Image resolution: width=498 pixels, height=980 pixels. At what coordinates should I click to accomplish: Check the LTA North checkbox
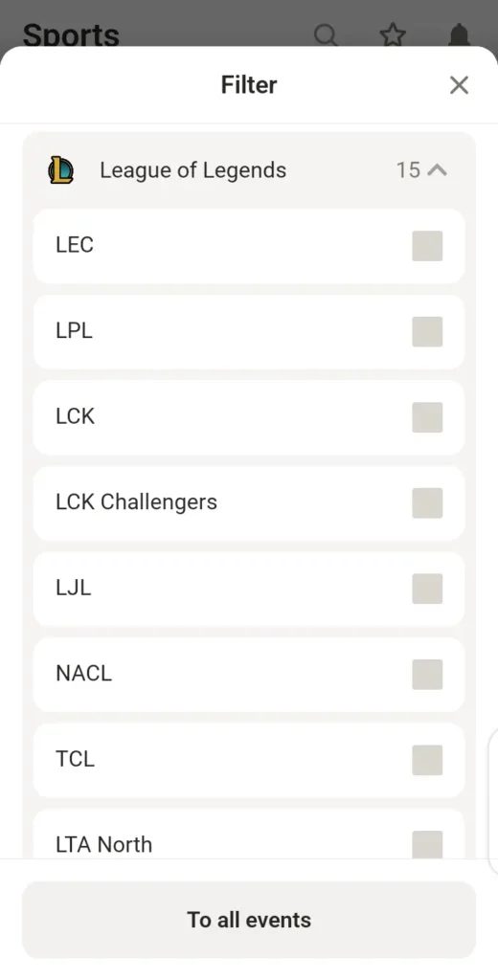[427, 844]
